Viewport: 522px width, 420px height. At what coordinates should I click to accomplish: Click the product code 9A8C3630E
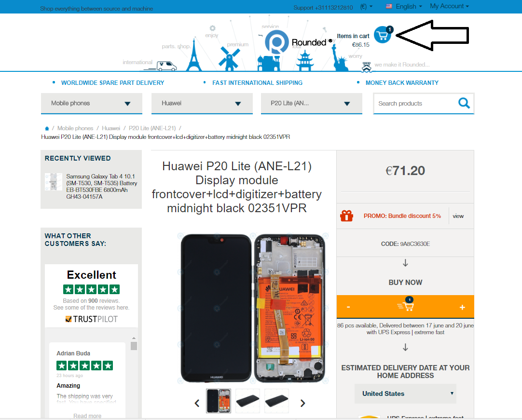click(x=415, y=244)
